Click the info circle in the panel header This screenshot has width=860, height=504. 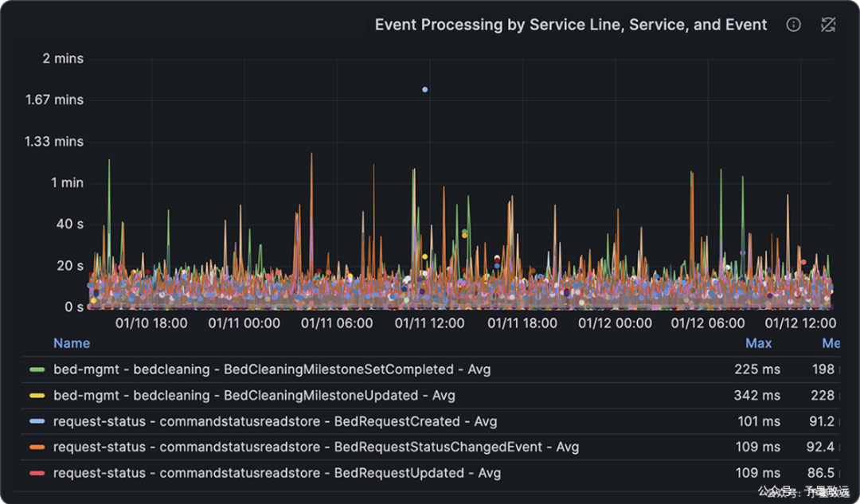pos(793,25)
